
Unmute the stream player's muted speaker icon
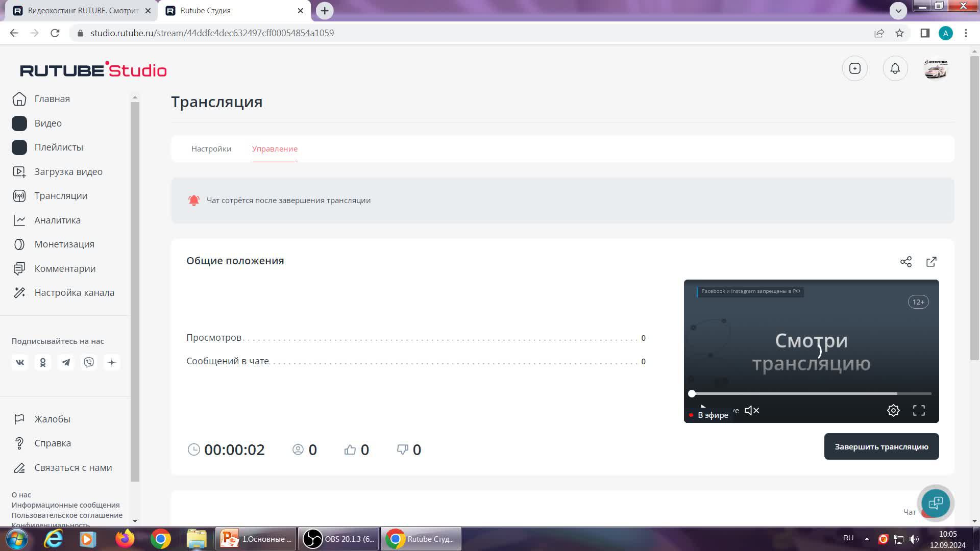pos(752,411)
